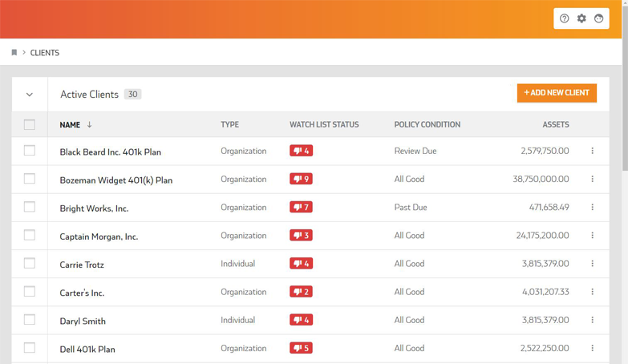This screenshot has width=628, height=364.
Task: Toggle the select-all checkbox in header
Action: (x=30, y=124)
